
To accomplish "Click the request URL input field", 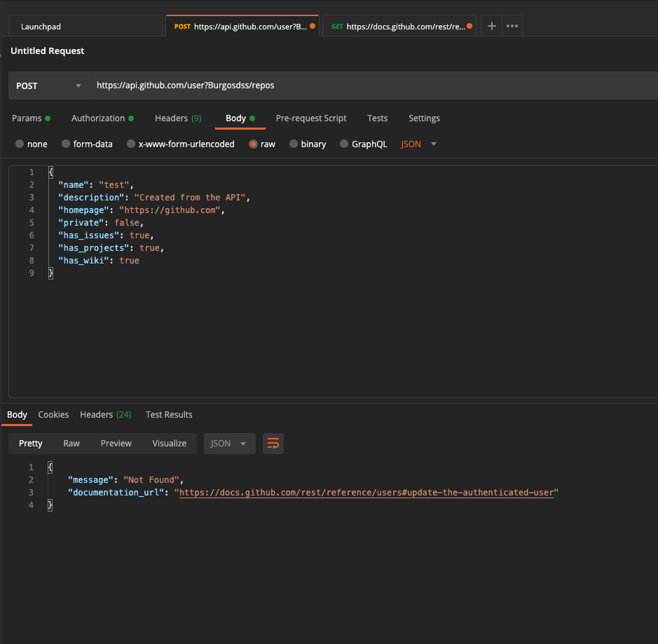I will (373, 85).
